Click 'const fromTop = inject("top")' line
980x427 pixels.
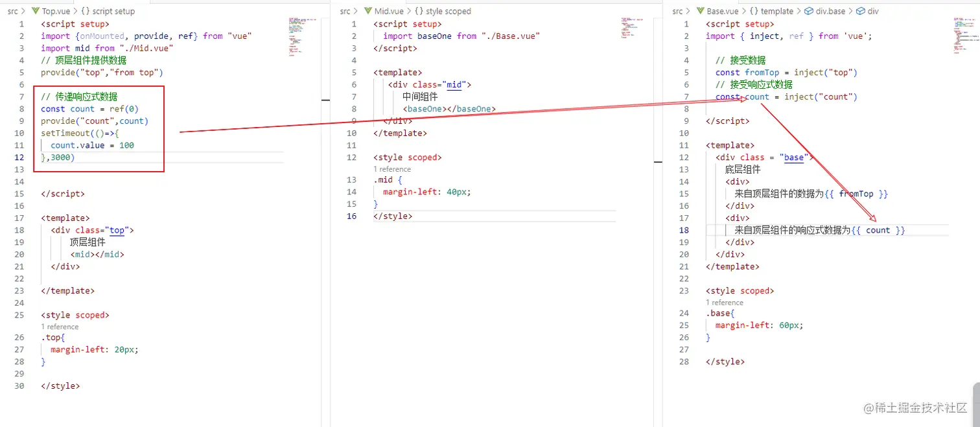point(786,73)
